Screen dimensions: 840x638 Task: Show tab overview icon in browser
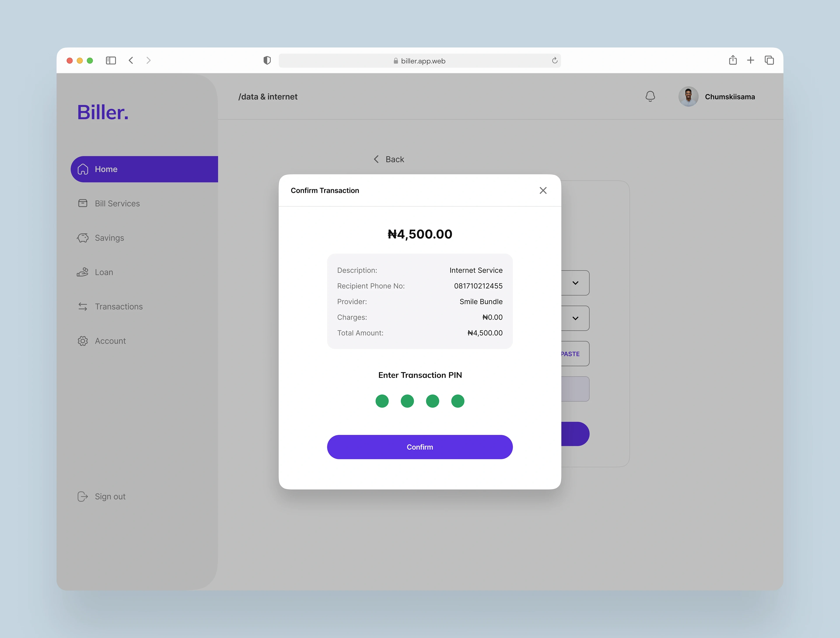[769, 60]
